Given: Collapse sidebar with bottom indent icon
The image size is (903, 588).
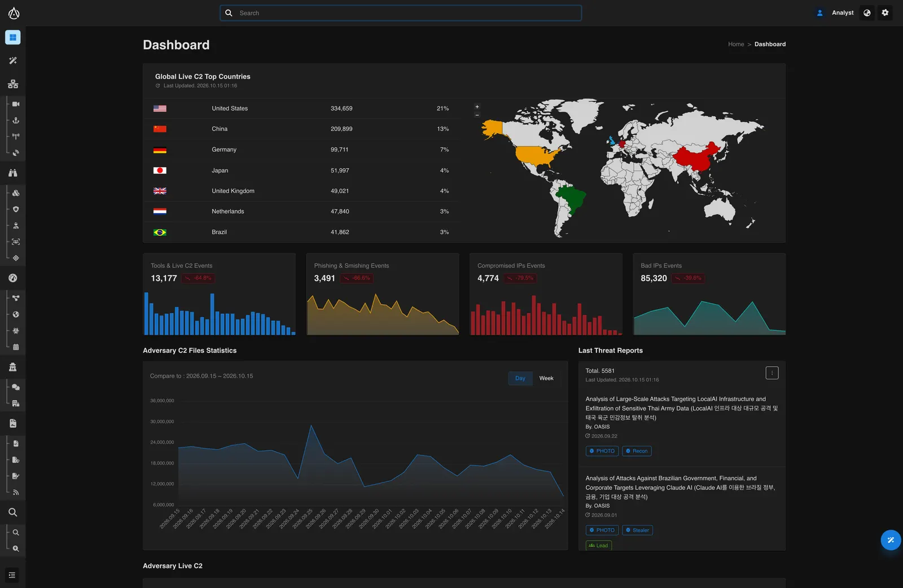Looking at the screenshot, I should click(x=12, y=575).
